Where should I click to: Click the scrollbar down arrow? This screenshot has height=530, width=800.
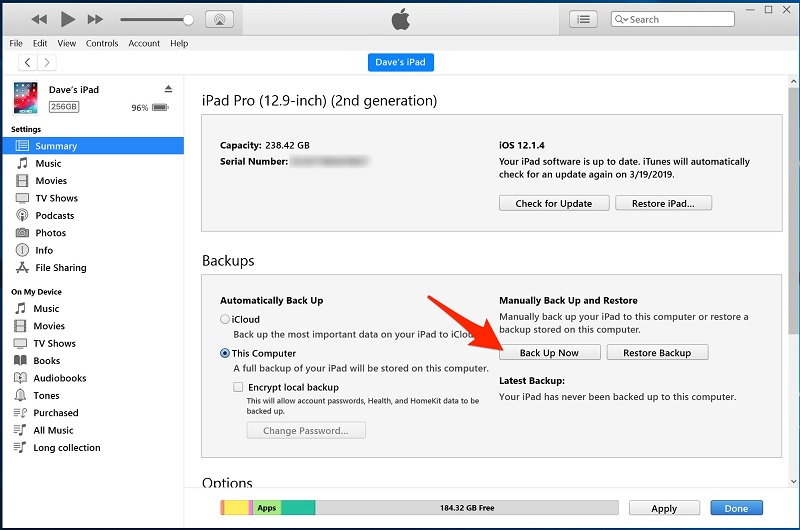[793, 481]
